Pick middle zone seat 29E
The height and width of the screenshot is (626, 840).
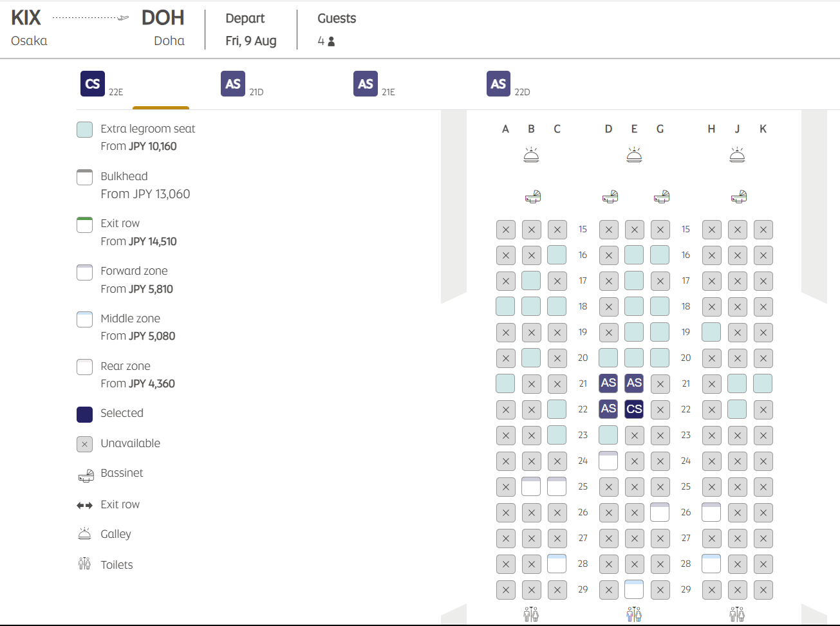click(x=634, y=589)
